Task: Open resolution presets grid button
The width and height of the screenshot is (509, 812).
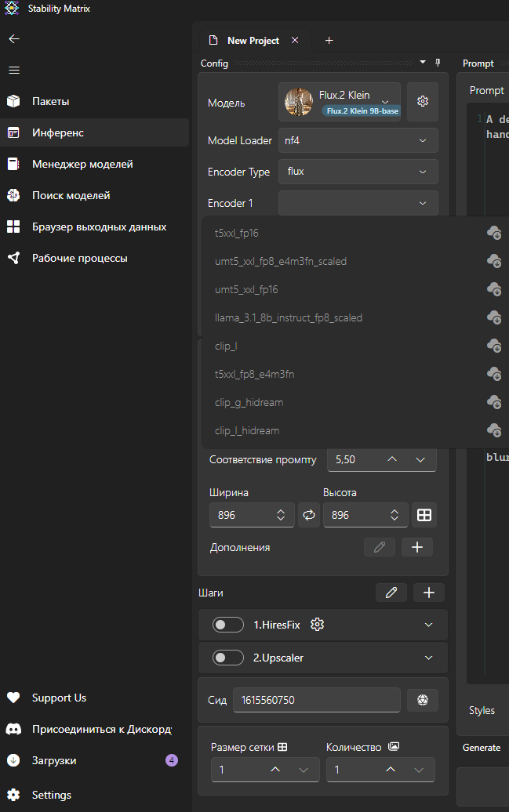Action: [x=424, y=515]
